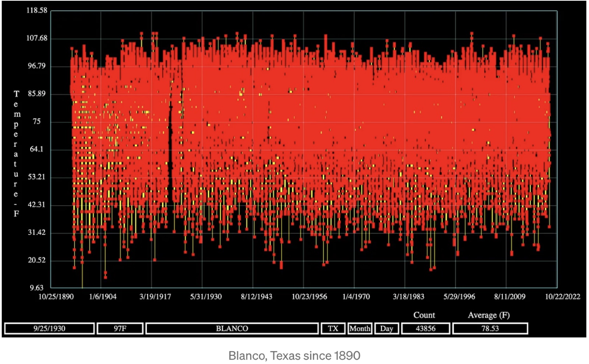Click the 75 y-axis temperature label
This screenshot has width=589, height=364.
pos(36,121)
